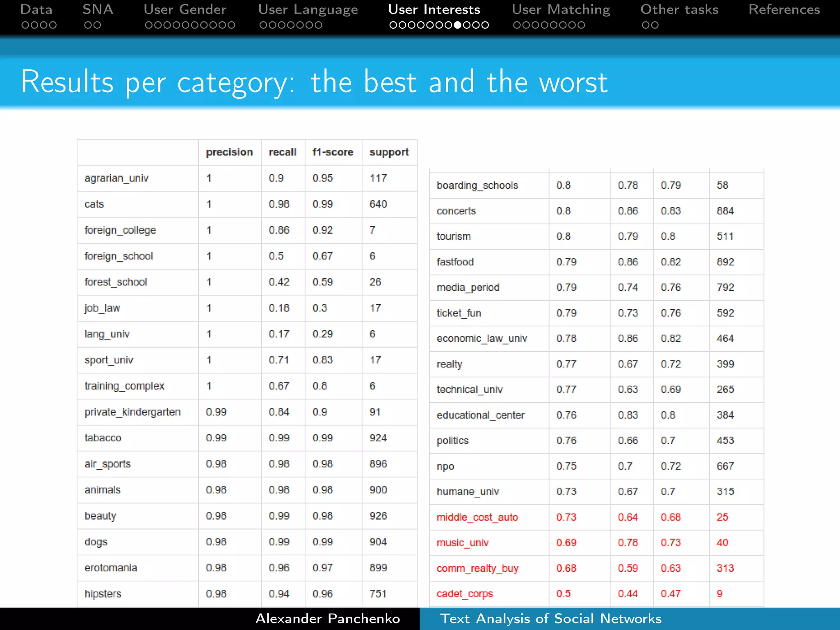Click the first dot under User Interests
Image resolution: width=840 pixels, height=630 pixels.
pos(393,25)
